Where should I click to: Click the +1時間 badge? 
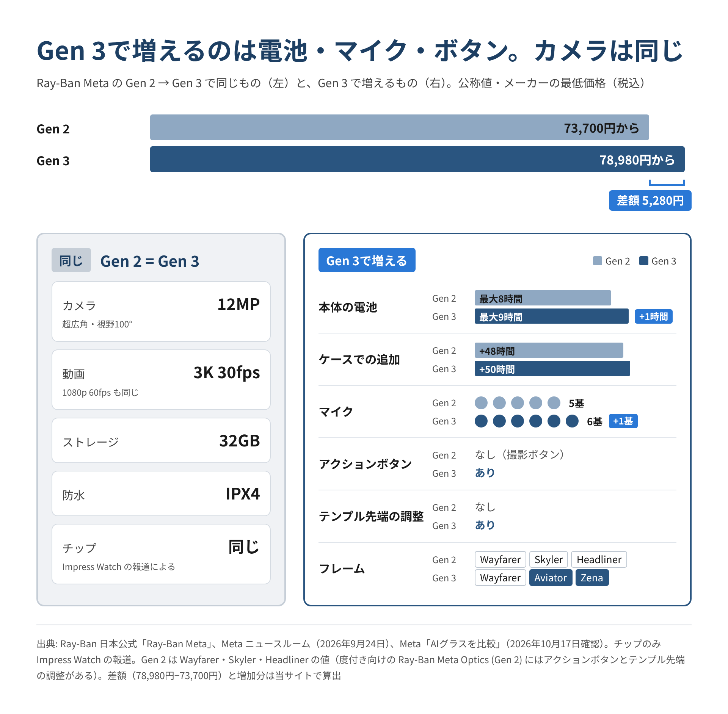tap(653, 316)
